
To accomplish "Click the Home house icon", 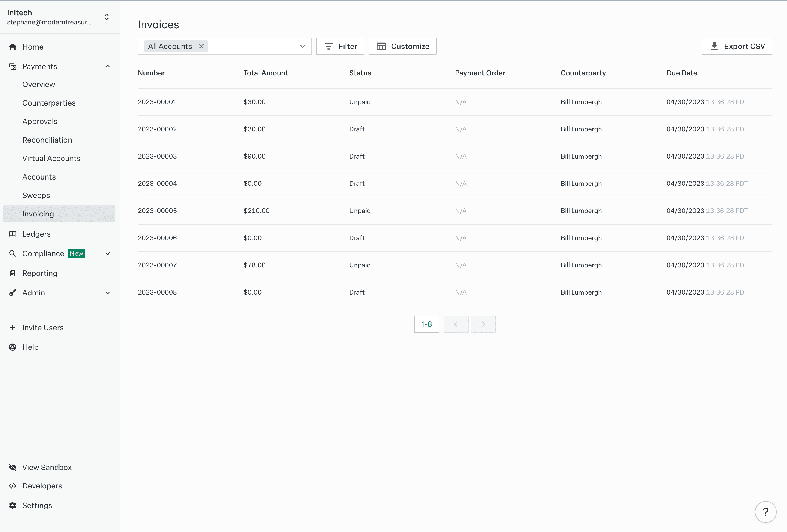I will [x=13, y=47].
